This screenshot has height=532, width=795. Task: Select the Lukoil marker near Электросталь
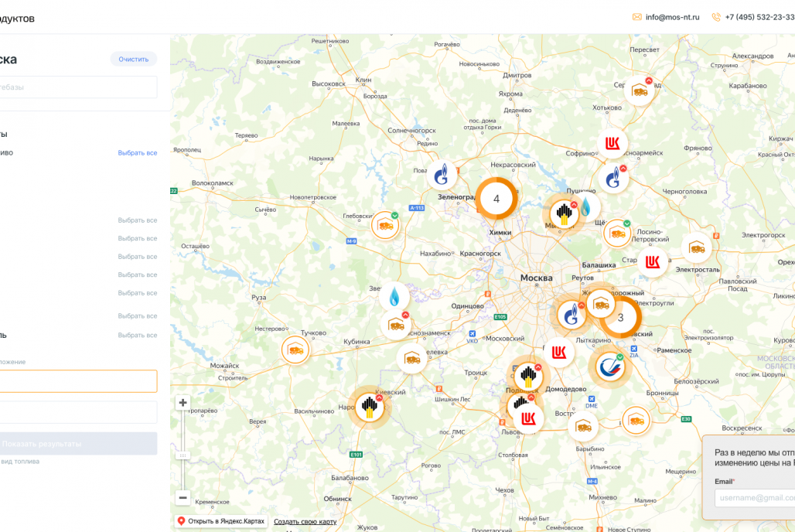[x=654, y=261]
